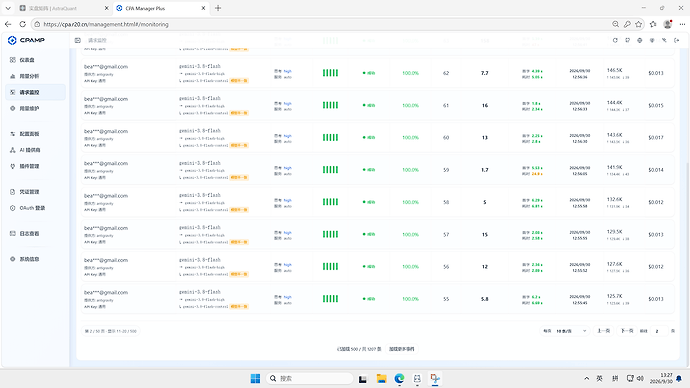Click the gemini model name in row 58
690x388 pixels.
(200, 195)
